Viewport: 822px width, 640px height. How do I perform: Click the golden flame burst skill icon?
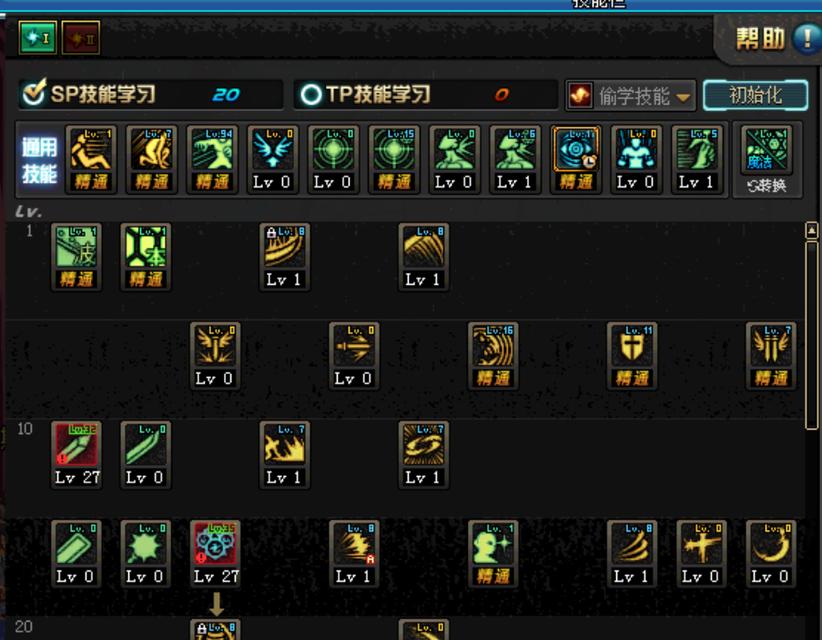coord(284,454)
